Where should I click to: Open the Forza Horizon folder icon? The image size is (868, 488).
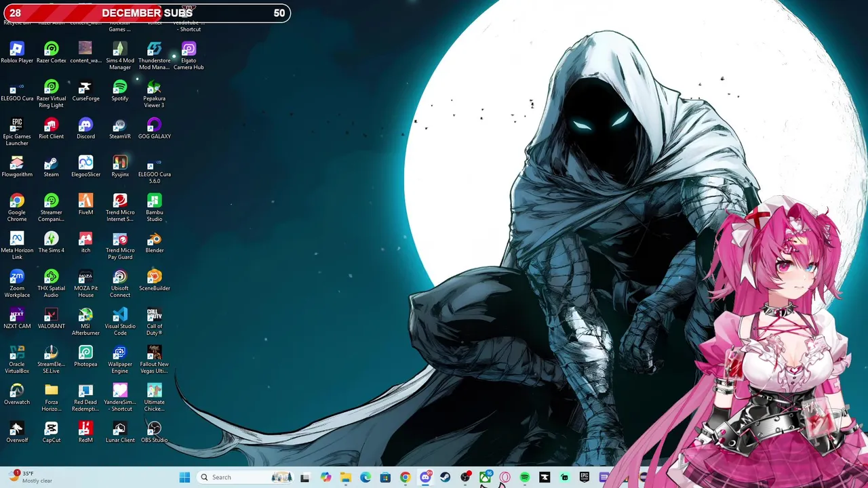[52, 398]
